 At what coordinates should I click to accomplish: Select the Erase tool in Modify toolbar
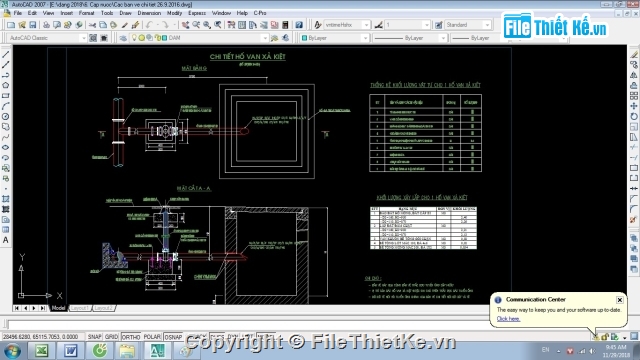(x=634, y=54)
